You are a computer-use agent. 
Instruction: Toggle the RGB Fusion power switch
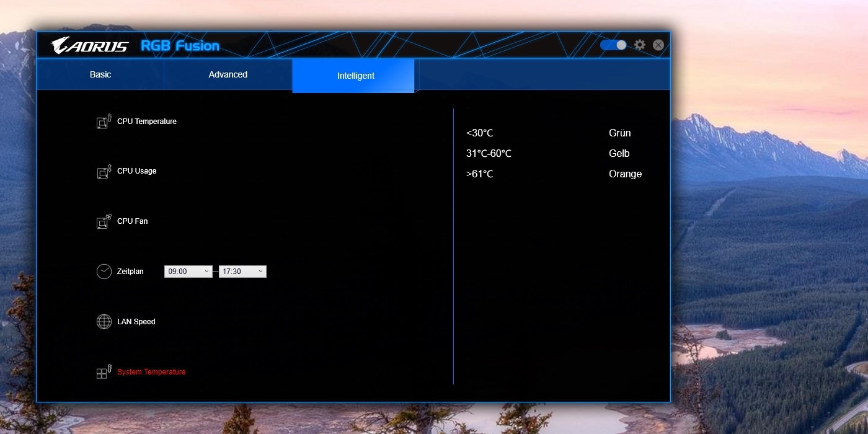pos(613,45)
